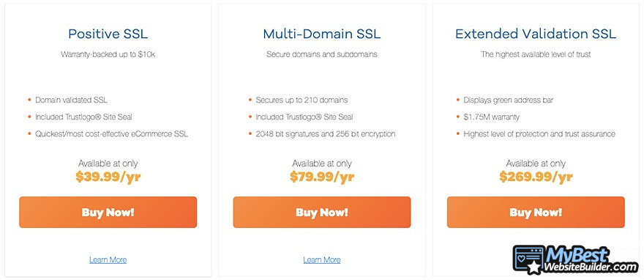644x280 pixels.
Task: Purchase Extended Validation SSL with Buy Now
Action: click(536, 212)
